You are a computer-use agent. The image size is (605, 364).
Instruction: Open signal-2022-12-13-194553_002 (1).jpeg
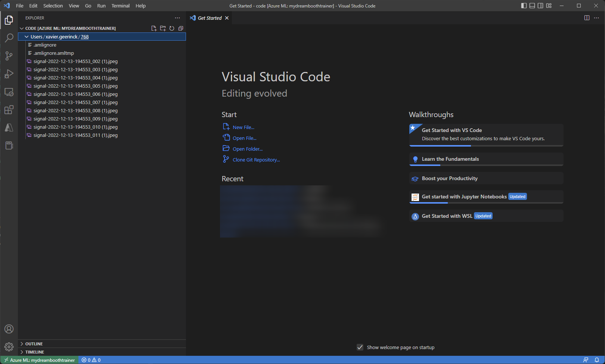pos(102,61)
